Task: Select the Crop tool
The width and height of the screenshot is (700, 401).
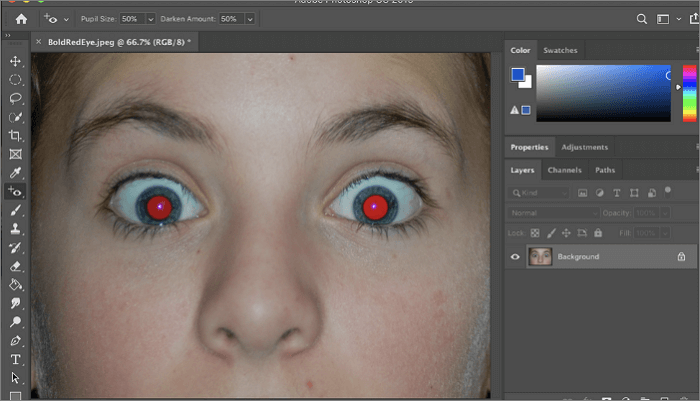Action: (x=15, y=136)
